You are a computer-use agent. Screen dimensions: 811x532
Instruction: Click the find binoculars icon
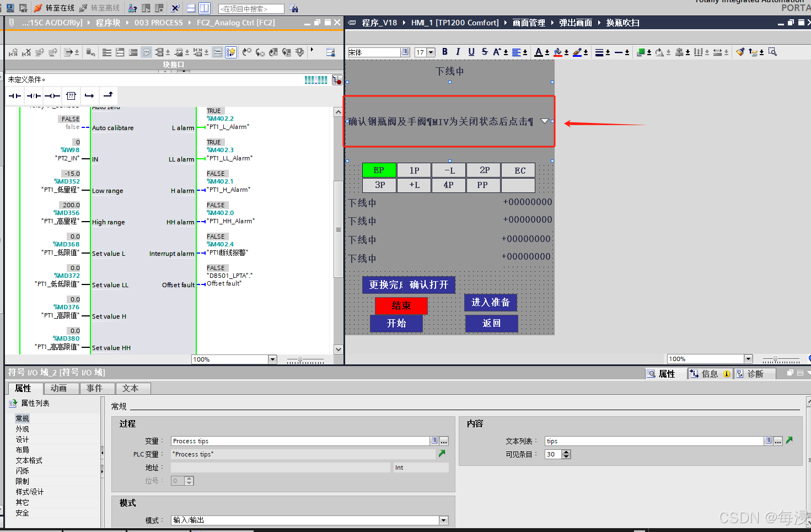[x=294, y=8]
